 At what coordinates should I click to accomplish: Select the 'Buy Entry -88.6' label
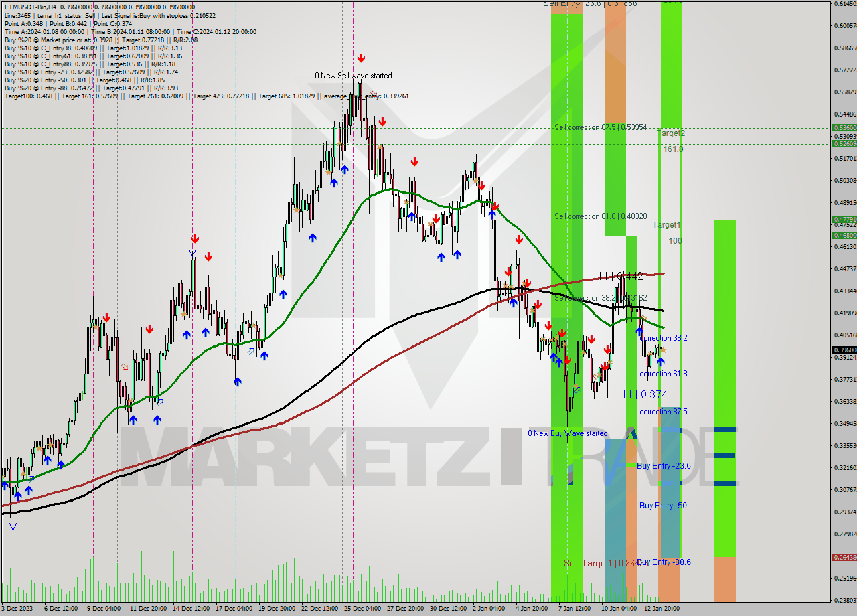664,562
